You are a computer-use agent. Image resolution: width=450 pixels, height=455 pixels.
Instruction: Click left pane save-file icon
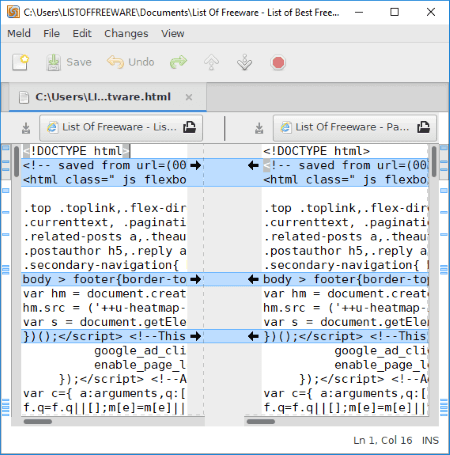click(x=26, y=128)
